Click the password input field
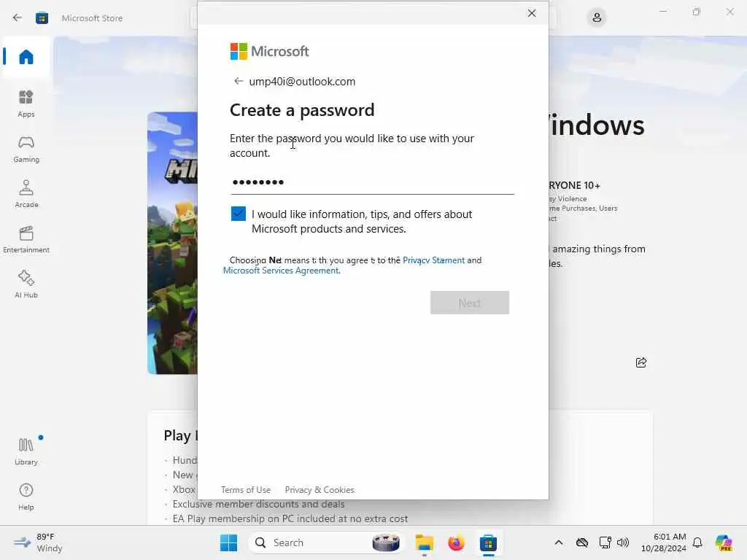This screenshot has width=747, height=560. (372, 182)
